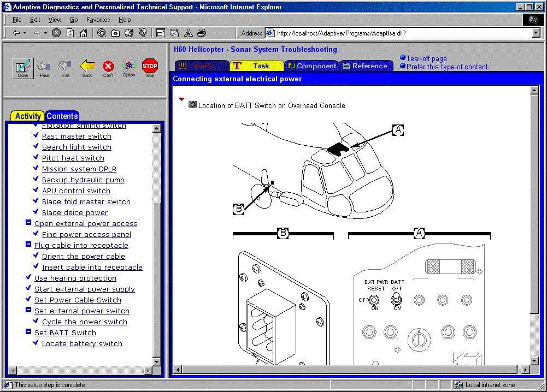Screen dimensions: 547x392
Task: Click the content pane scroll-down arrow
Action: coord(534,361)
